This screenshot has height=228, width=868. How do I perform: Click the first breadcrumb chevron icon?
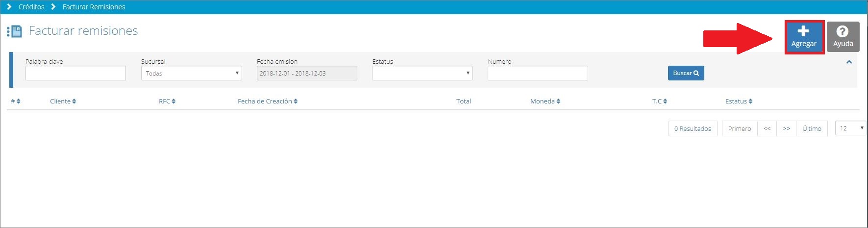click(x=9, y=7)
